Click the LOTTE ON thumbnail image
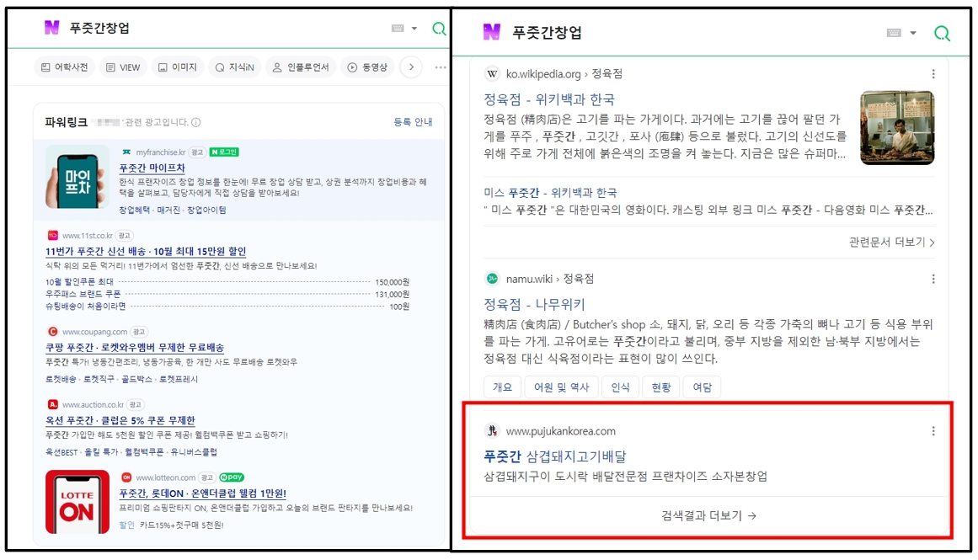The image size is (978, 560). pos(77,502)
